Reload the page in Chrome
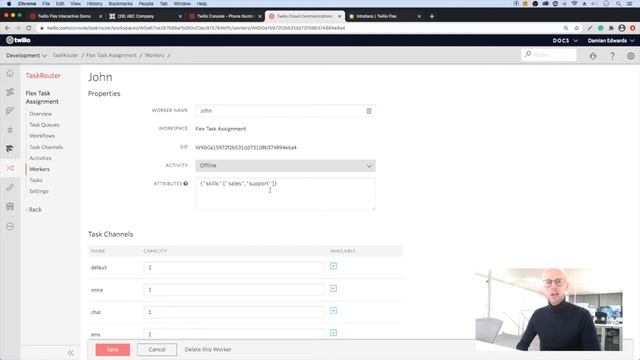 pyautogui.click(x=29, y=28)
